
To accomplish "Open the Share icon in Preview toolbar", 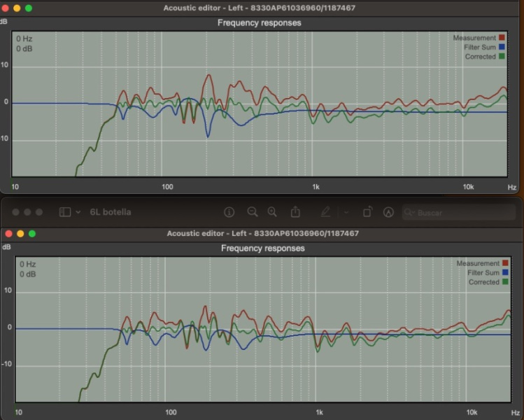I will [x=295, y=211].
